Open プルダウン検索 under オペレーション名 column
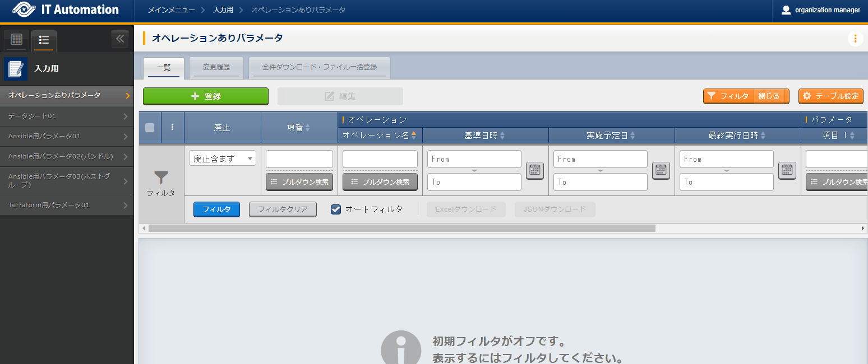Screen dimensions: 868x364 380,182
